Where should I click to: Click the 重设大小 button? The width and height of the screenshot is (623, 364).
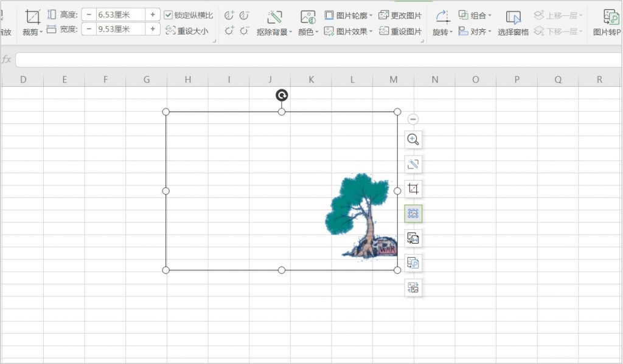[187, 30]
